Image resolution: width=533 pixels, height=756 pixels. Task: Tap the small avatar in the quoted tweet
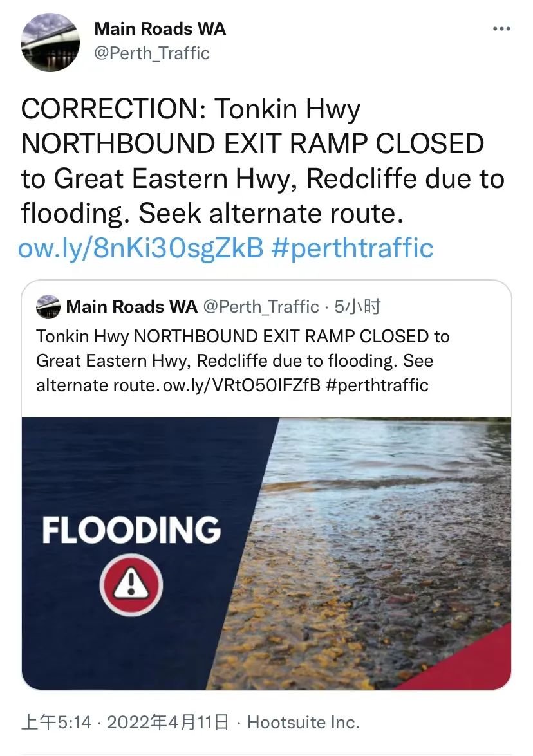48,307
